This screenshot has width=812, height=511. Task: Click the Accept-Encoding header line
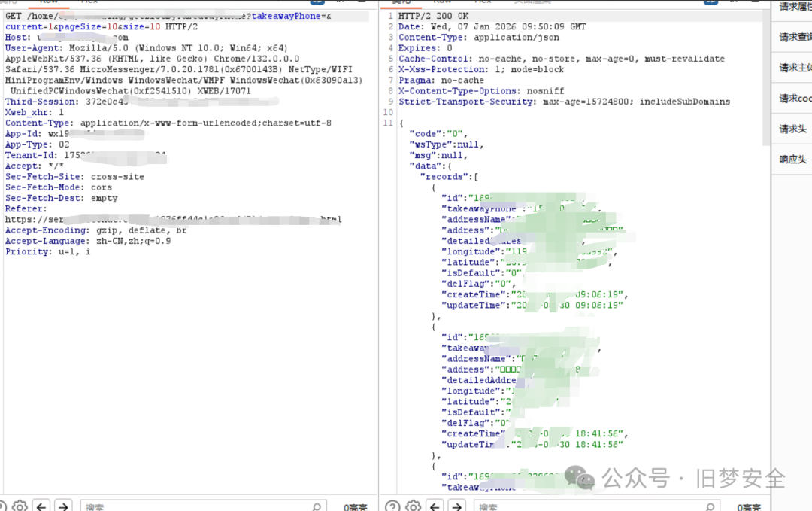click(x=95, y=230)
